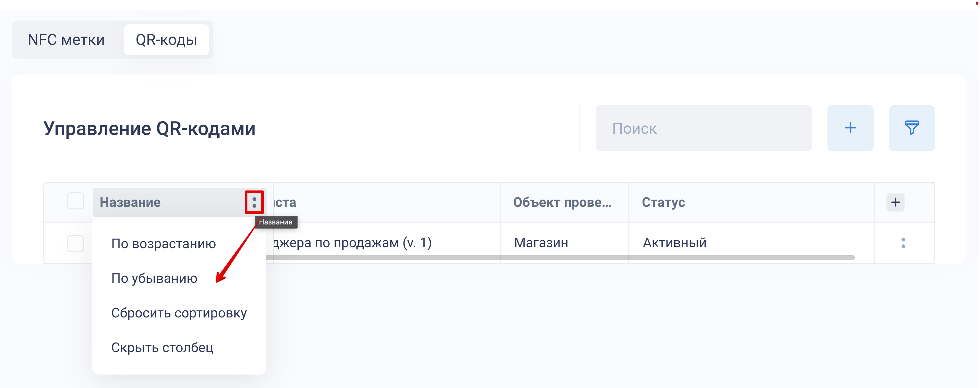Add a column with header plus icon

[x=895, y=202]
